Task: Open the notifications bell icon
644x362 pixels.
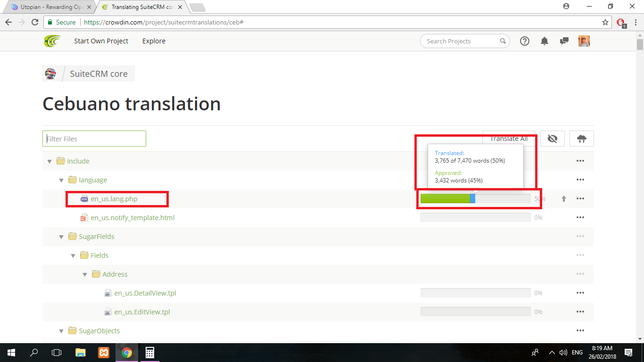Action: 545,41
